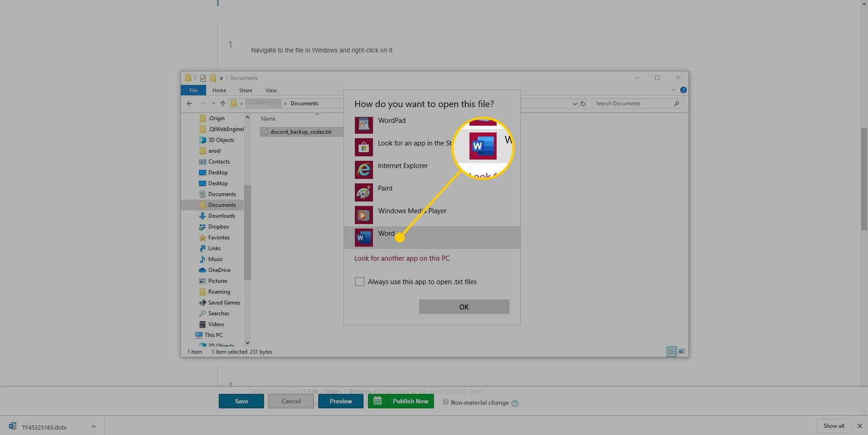The image size is (868, 435).
Task: Open the Home ribbon tab
Action: click(x=219, y=90)
